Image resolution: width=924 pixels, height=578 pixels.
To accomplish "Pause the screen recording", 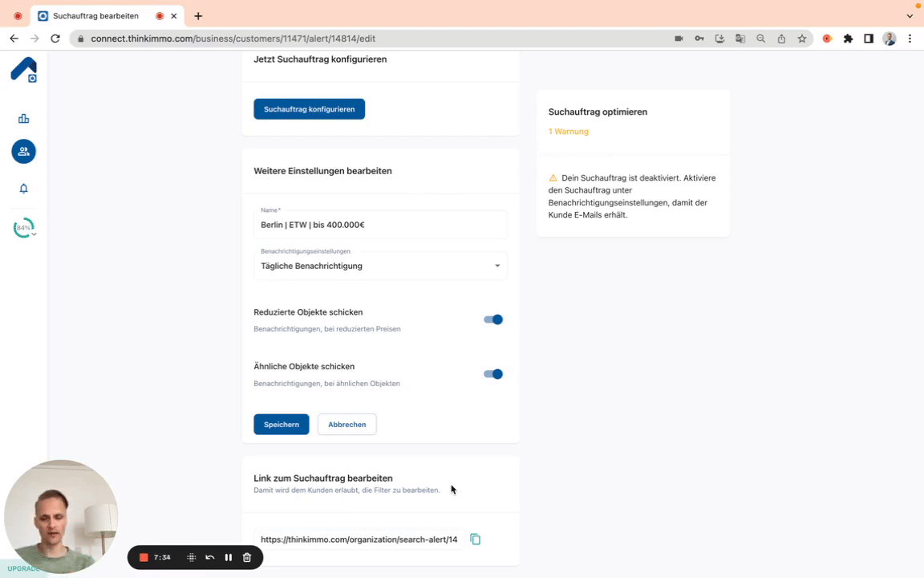I will tap(229, 557).
